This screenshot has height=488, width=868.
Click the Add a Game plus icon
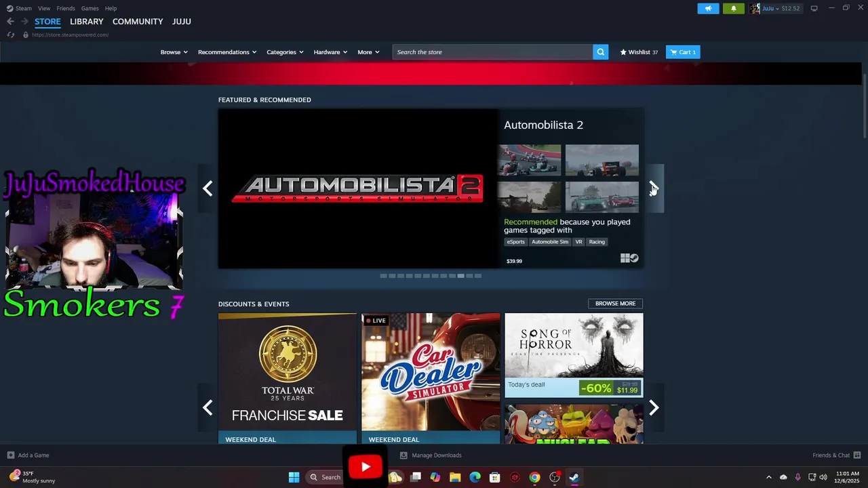click(x=11, y=455)
